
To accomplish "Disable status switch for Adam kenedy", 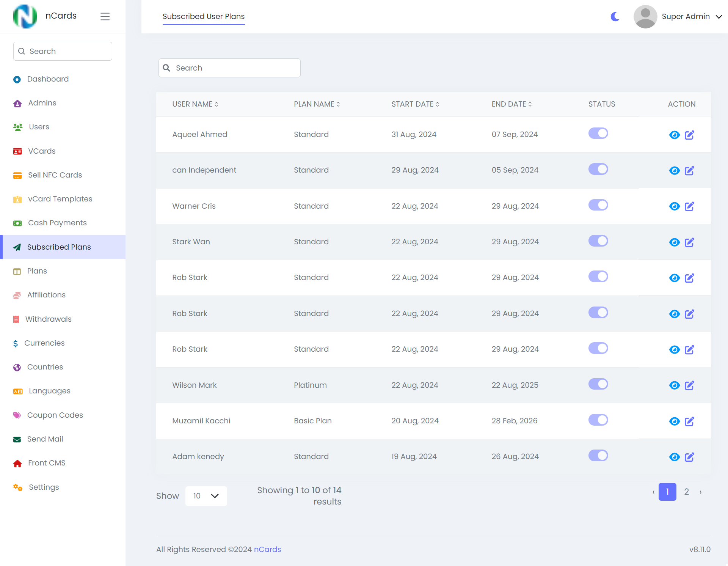I will click(598, 455).
